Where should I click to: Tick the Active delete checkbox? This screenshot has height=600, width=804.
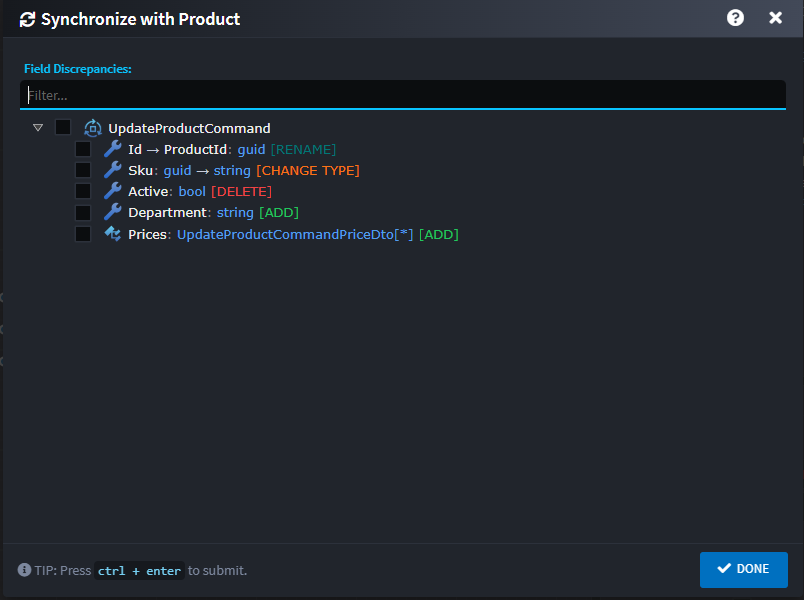point(83,191)
